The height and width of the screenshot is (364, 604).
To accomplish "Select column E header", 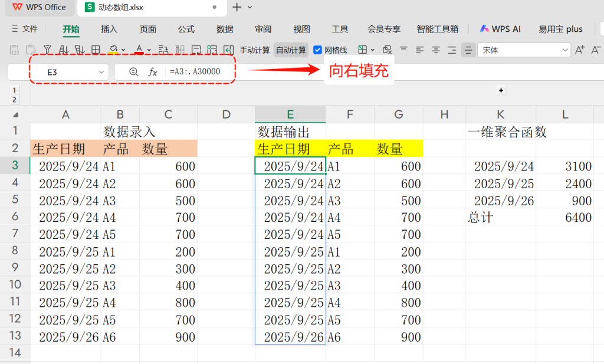I will click(290, 114).
